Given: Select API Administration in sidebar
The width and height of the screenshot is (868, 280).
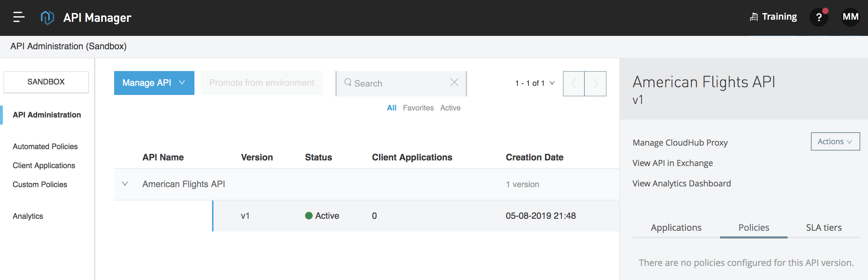Looking at the screenshot, I should coord(47,115).
